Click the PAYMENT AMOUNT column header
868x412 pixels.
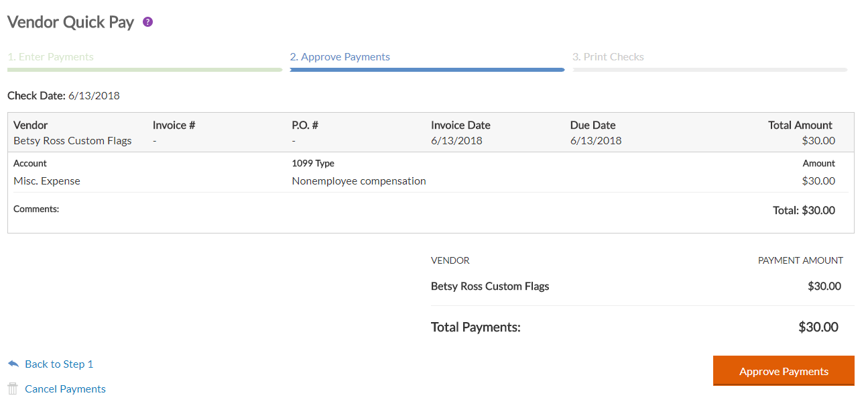(800, 260)
